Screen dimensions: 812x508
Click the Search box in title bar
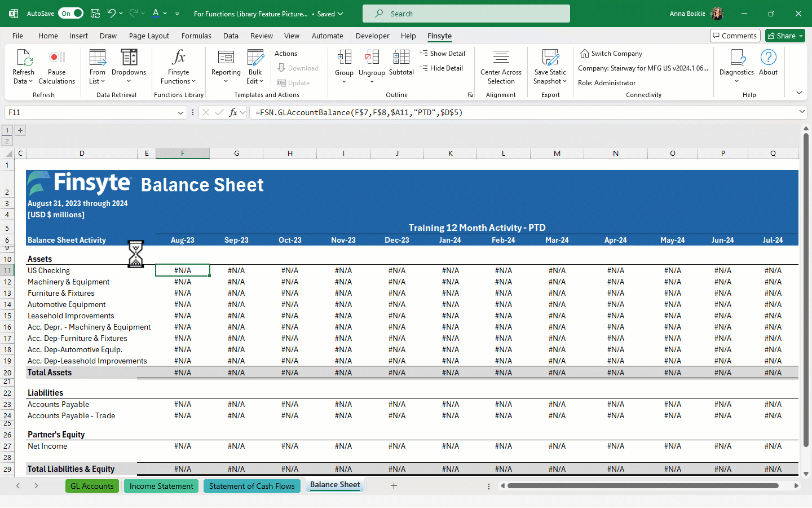click(x=466, y=14)
